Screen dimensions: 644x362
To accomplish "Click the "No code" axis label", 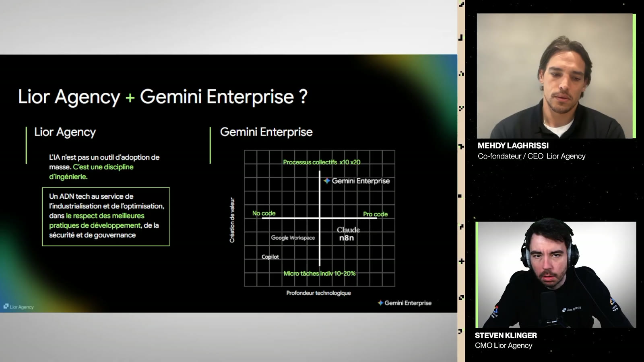I will 264,213.
